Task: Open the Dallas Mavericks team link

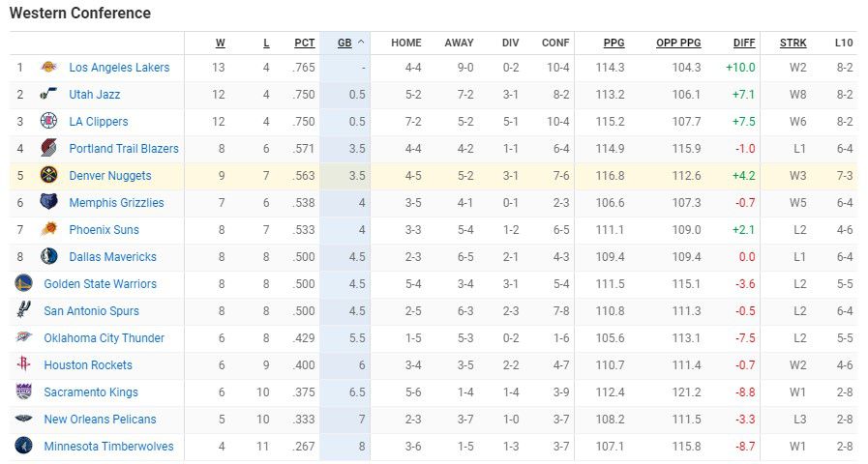Action: point(112,256)
